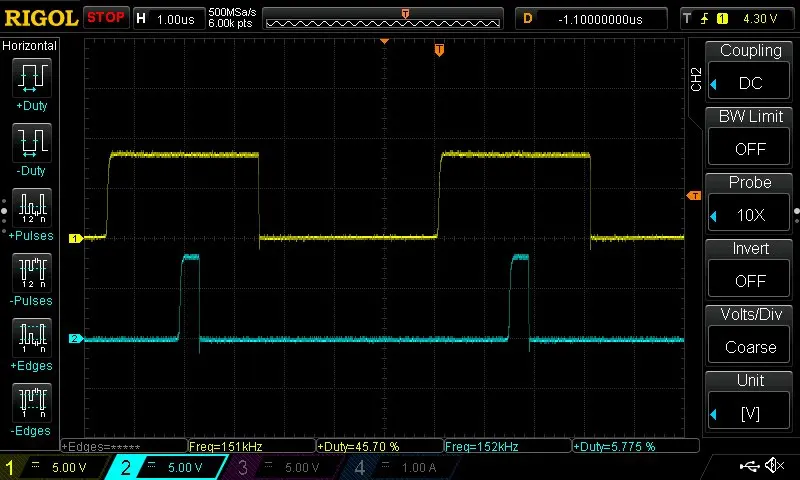The width and height of the screenshot is (800, 480).
Task: Click the USB connection status icon
Action: point(749,465)
